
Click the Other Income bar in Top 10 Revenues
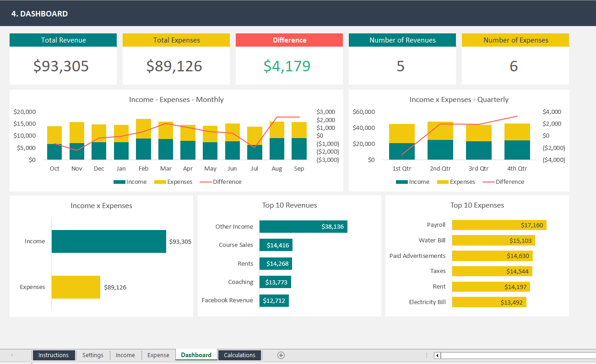(303, 226)
